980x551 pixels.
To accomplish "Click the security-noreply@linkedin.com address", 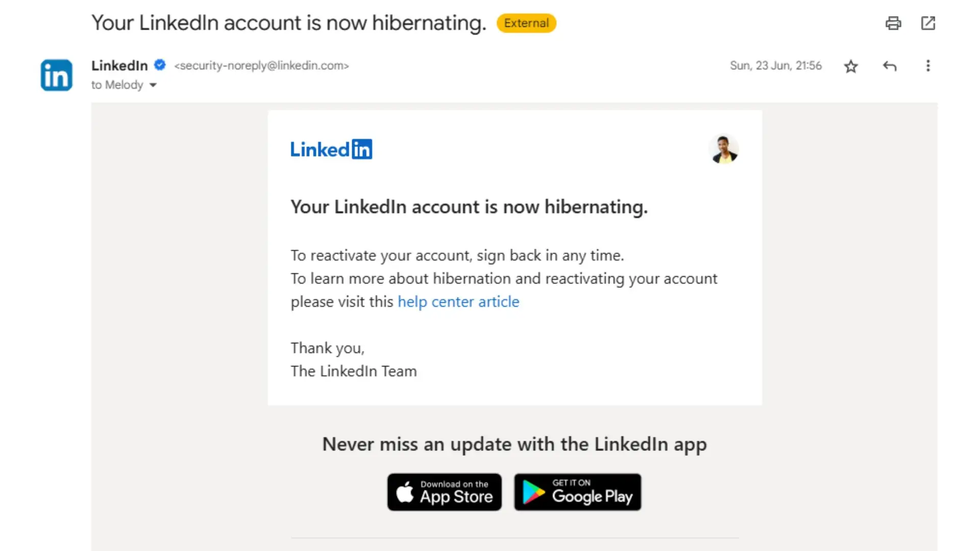I will point(261,66).
